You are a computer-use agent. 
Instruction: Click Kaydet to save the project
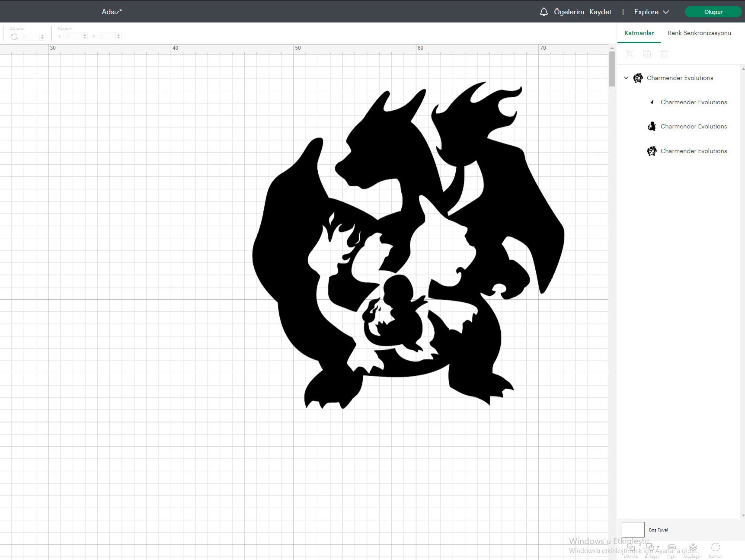(600, 12)
